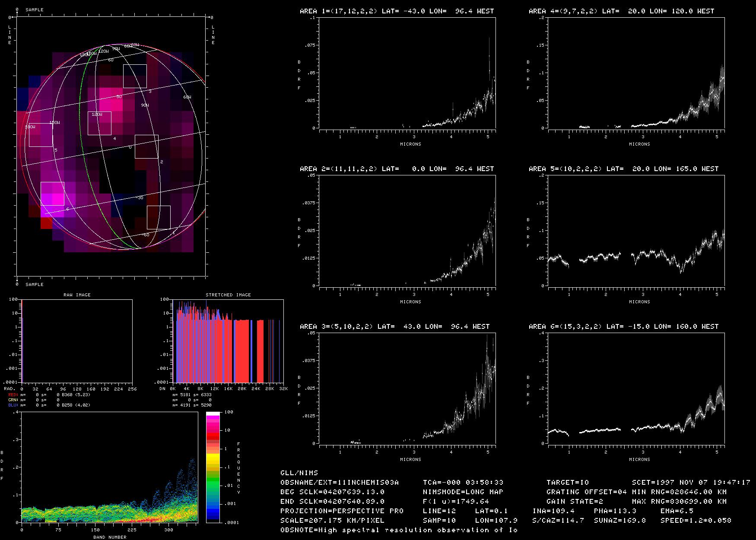Click the LAT=0.1 metadata text

491,511
